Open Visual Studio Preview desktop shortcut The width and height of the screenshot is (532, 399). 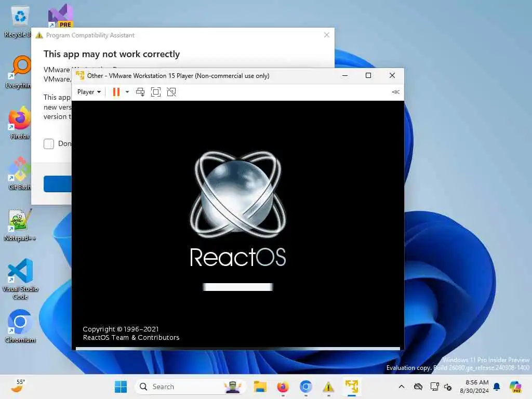click(x=60, y=16)
